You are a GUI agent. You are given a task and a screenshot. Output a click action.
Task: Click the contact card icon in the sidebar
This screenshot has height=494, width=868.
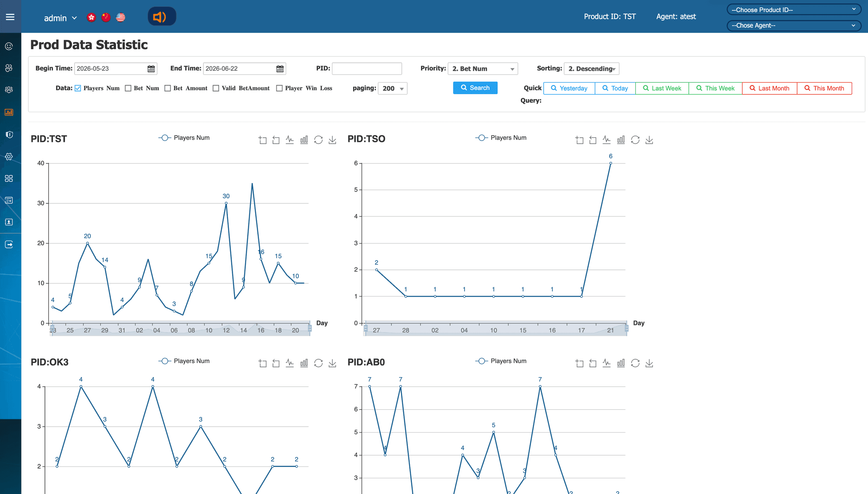pyautogui.click(x=9, y=222)
